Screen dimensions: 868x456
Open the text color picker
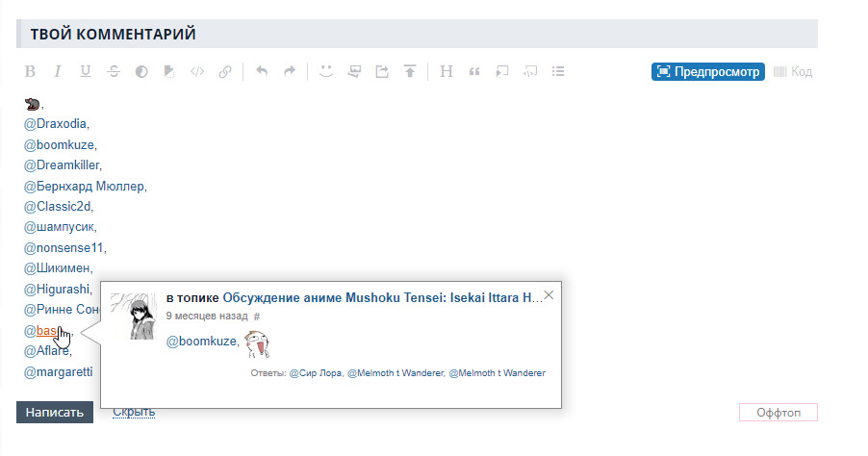pos(141,71)
